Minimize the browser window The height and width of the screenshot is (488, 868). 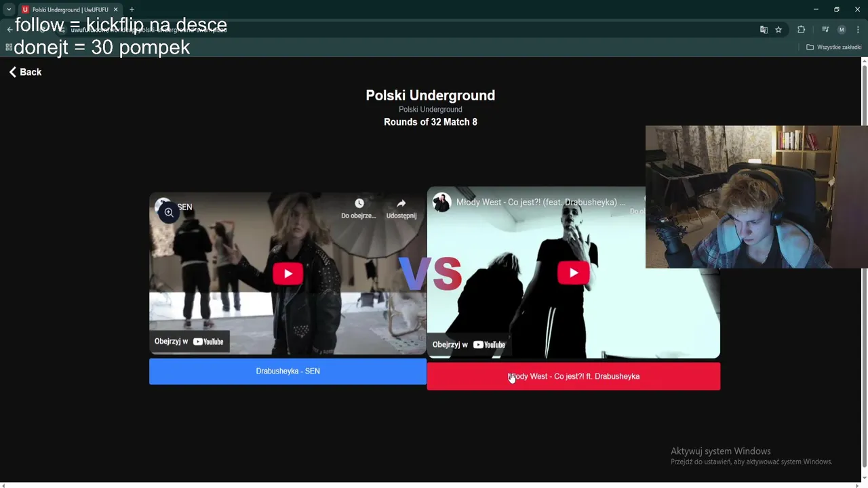point(816,9)
